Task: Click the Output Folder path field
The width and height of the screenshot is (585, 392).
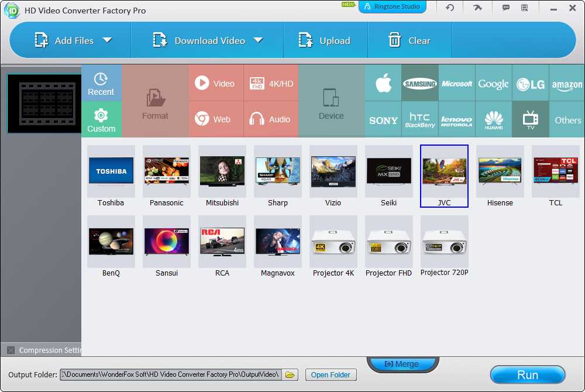Action: [x=171, y=374]
